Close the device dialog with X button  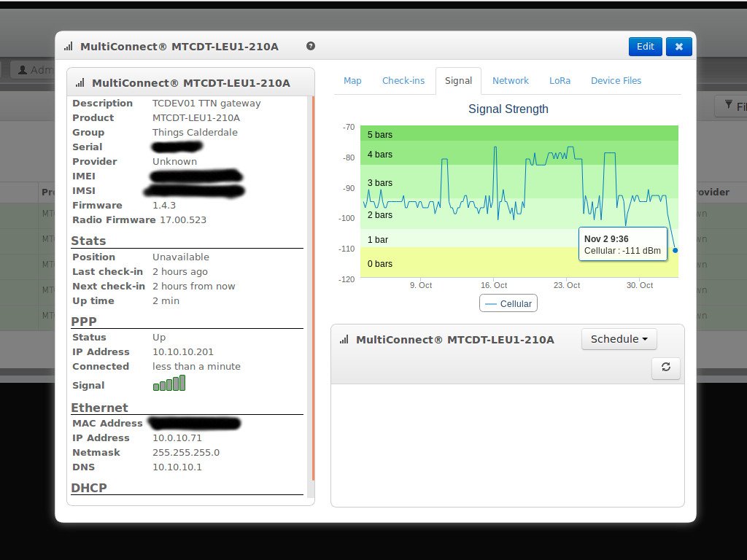point(679,47)
